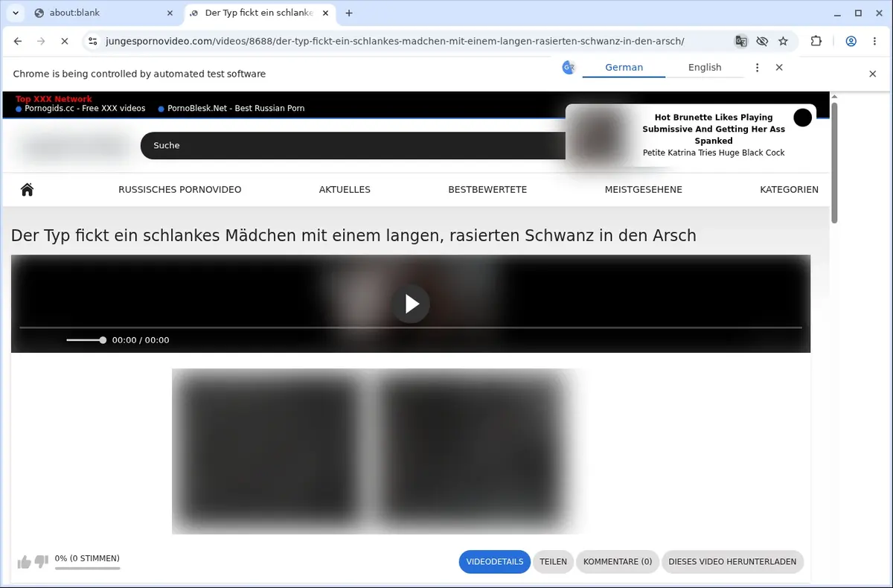Open the third-party cookies eye icon
Viewport: 893px width, 588px height.
(x=762, y=42)
